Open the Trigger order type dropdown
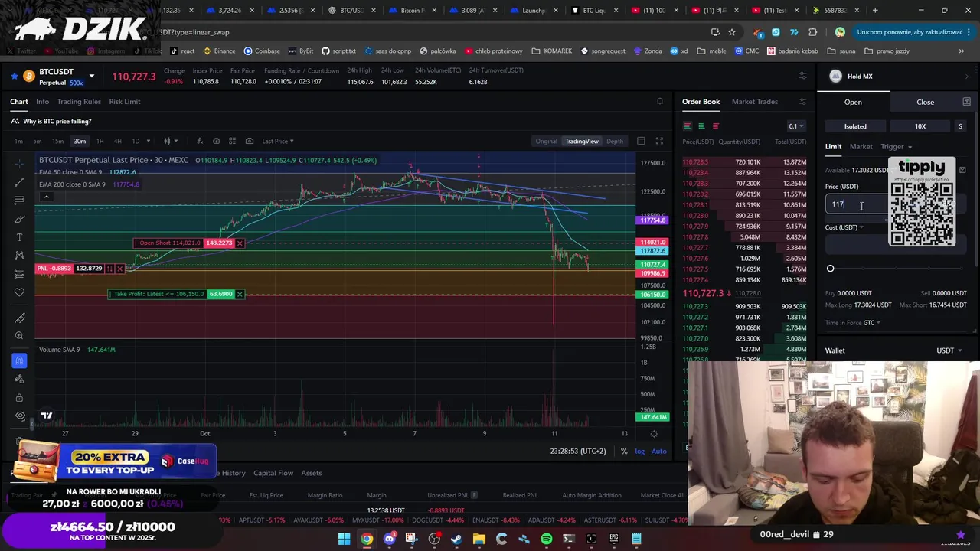This screenshot has height=551, width=980. coord(896,146)
